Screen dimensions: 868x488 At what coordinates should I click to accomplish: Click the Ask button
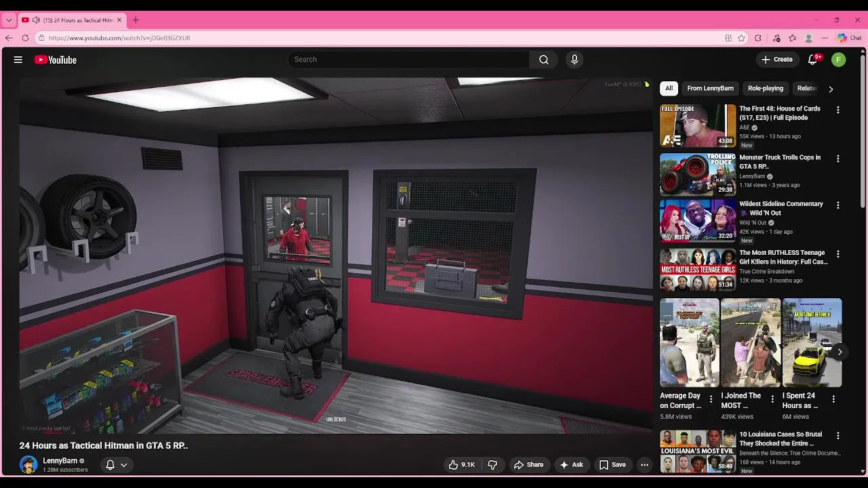tap(571, 465)
